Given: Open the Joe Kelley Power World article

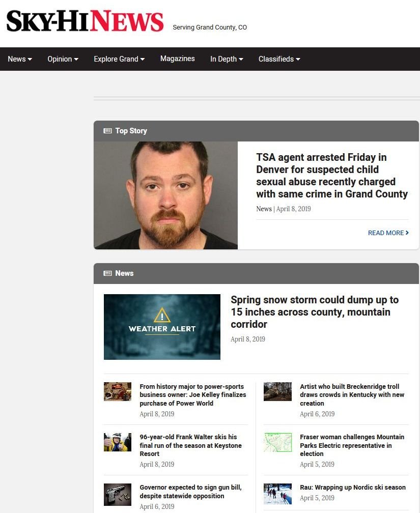Looking at the screenshot, I should tap(192, 395).
